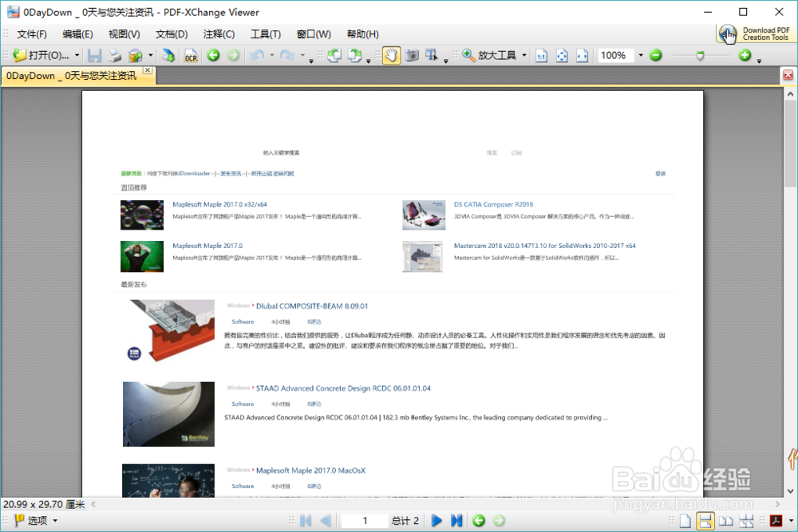Open the 帮助(H) menu
The image size is (798, 532).
pyautogui.click(x=363, y=34)
